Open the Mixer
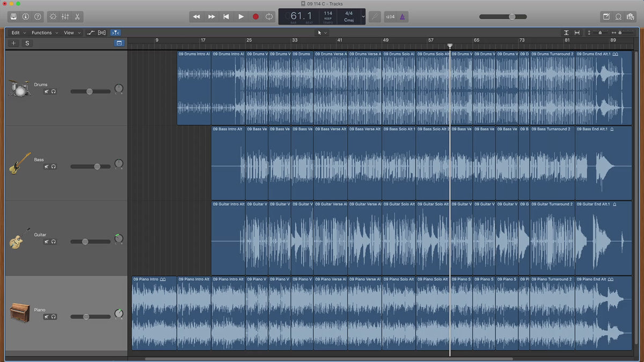The height and width of the screenshot is (362, 644). (x=65, y=17)
